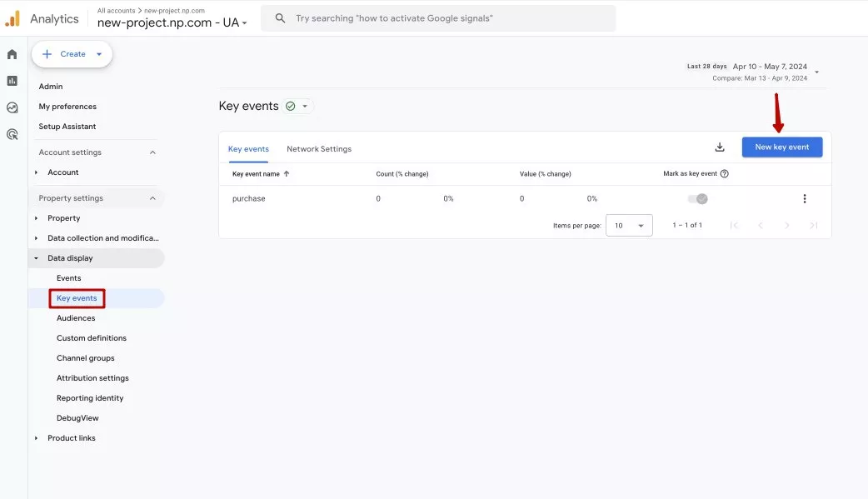Click the purchase key event name
Viewport: 868px width, 499px height.
tap(248, 198)
